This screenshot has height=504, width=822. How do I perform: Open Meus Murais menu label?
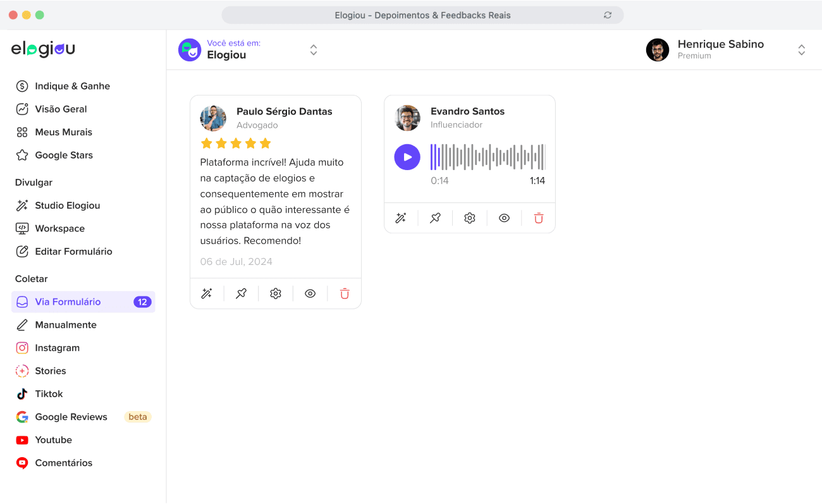(x=64, y=132)
